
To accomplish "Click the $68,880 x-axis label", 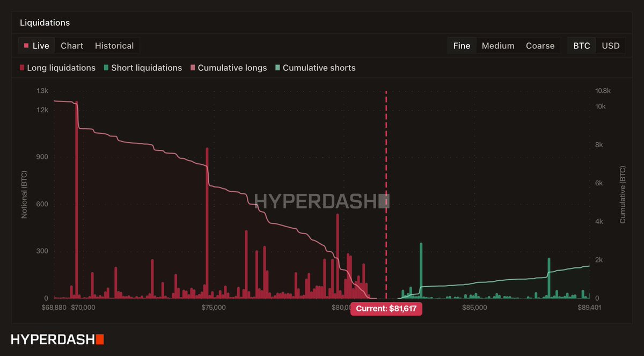I will pos(54,308).
